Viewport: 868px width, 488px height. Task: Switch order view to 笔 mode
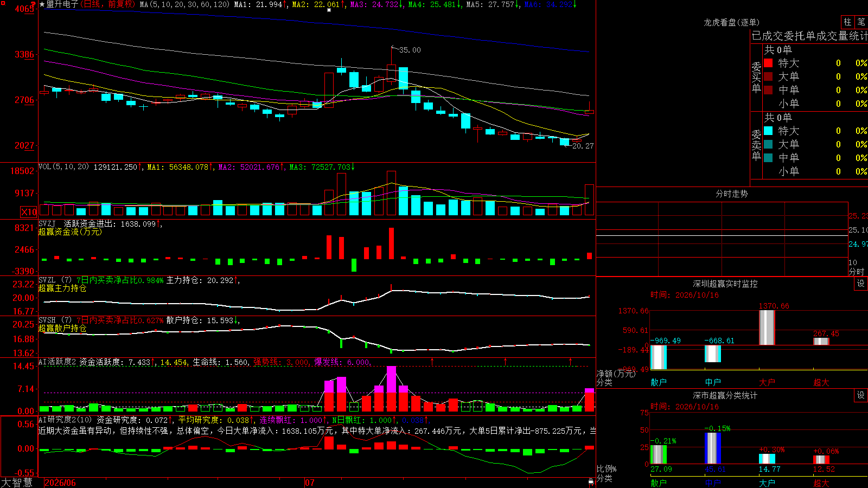[x=861, y=22]
